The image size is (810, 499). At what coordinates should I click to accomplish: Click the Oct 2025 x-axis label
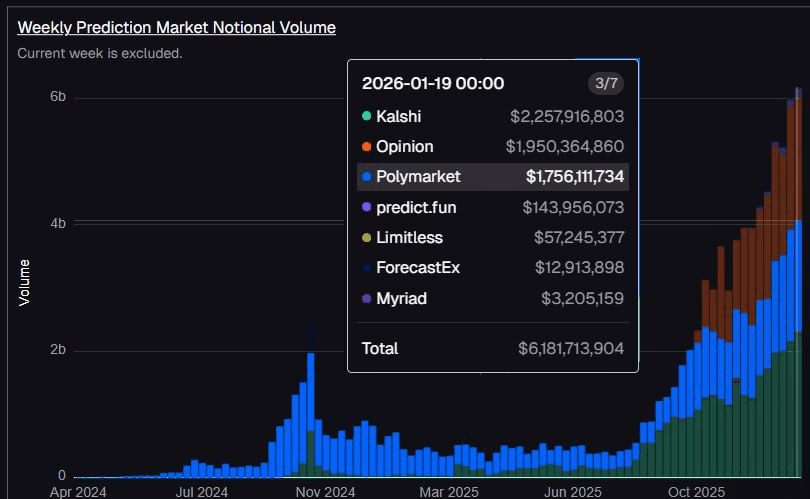click(695, 492)
